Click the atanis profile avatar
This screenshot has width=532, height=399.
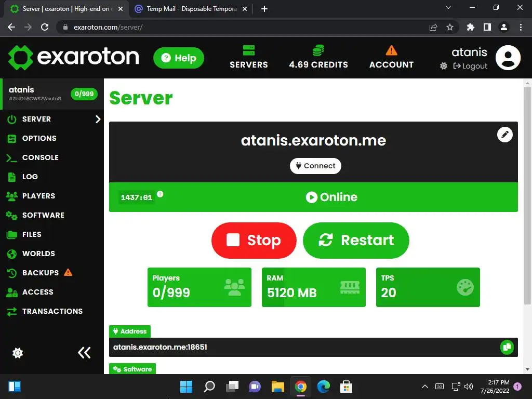(508, 57)
